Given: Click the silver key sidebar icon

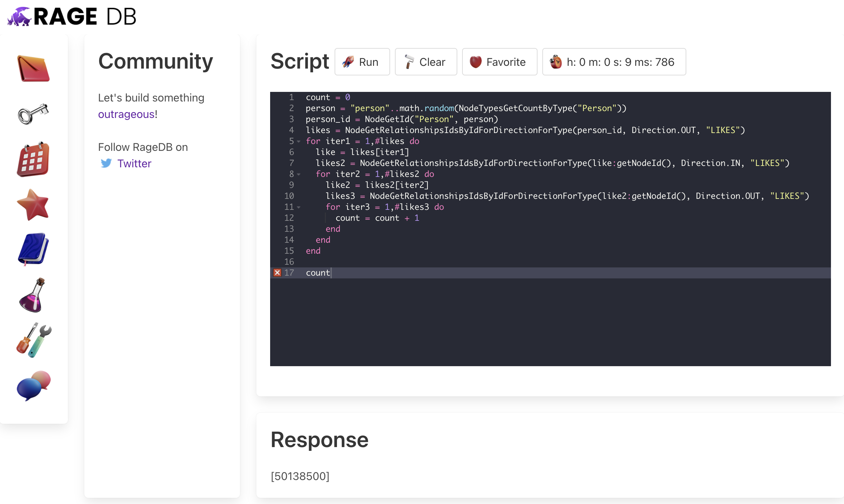Looking at the screenshot, I should tap(33, 114).
